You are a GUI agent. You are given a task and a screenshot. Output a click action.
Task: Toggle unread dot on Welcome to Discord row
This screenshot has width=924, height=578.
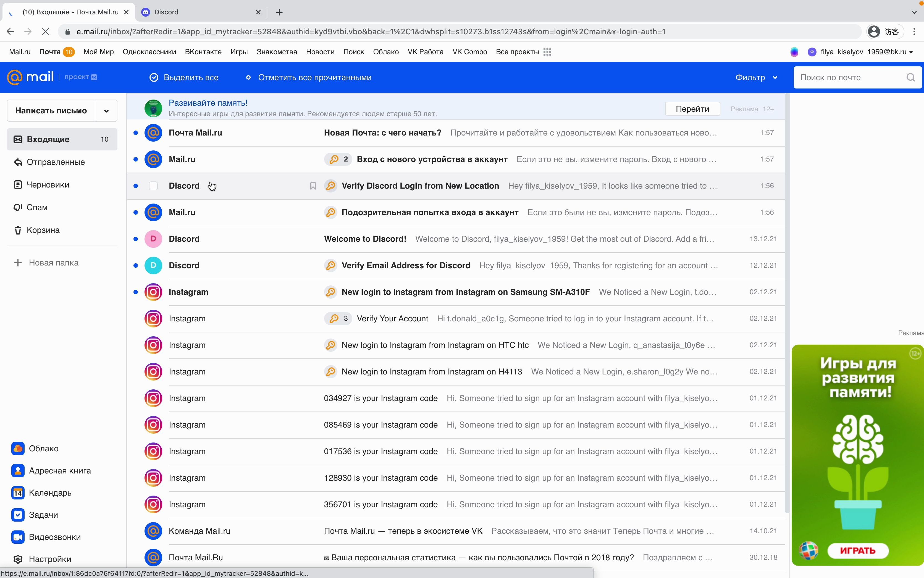pos(136,239)
